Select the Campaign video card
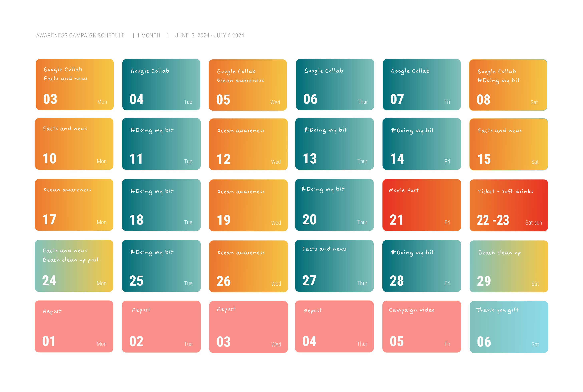Screen dimensions: 583x392 [x=422, y=326]
